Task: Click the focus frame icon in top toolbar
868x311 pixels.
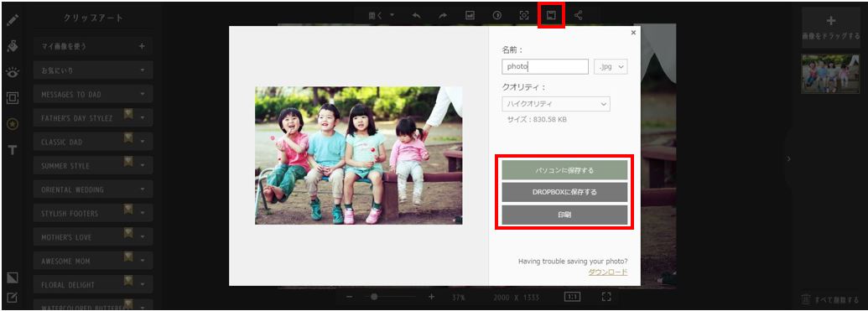Action: [x=524, y=15]
